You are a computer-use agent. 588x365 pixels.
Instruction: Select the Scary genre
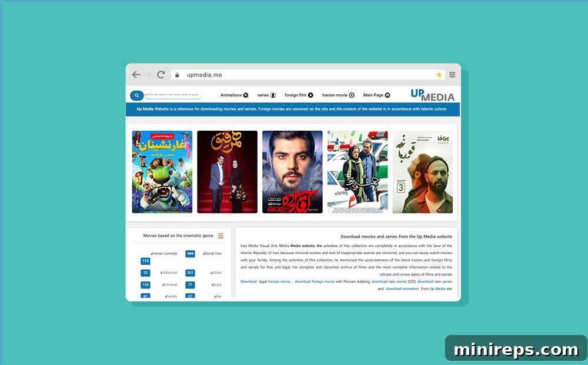pyautogui.click(x=217, y=284)
